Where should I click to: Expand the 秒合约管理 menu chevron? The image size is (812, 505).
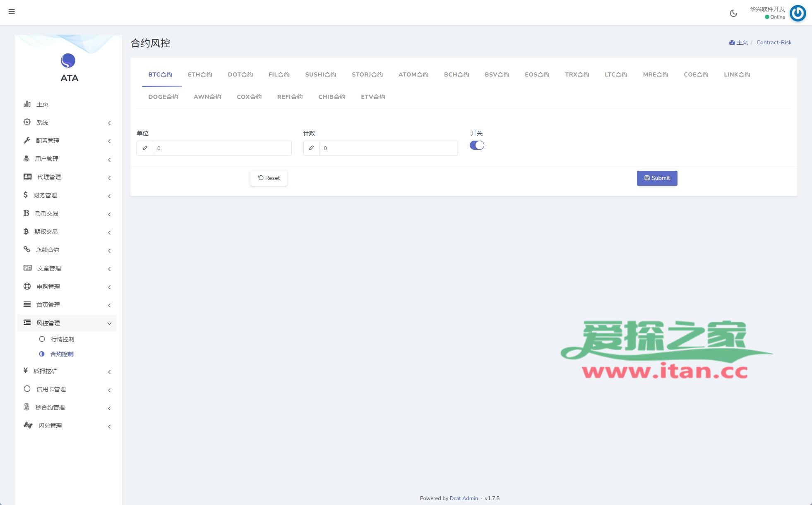(109, 408)
